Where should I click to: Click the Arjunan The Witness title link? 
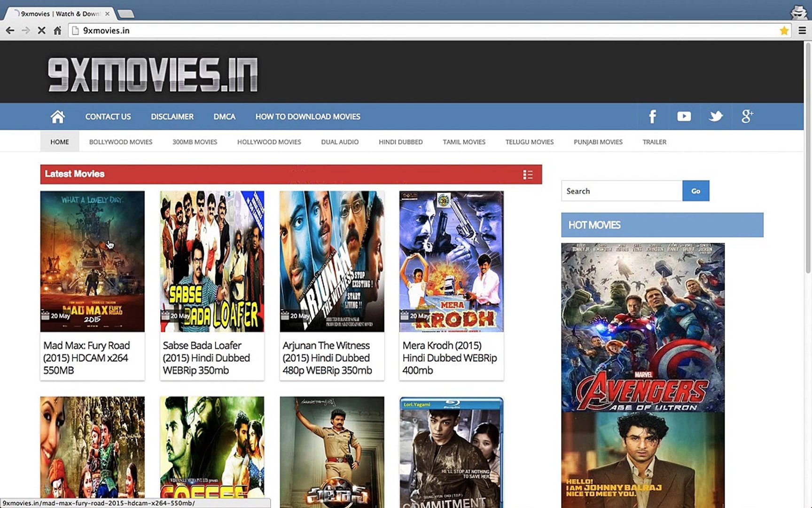point(327,358)
